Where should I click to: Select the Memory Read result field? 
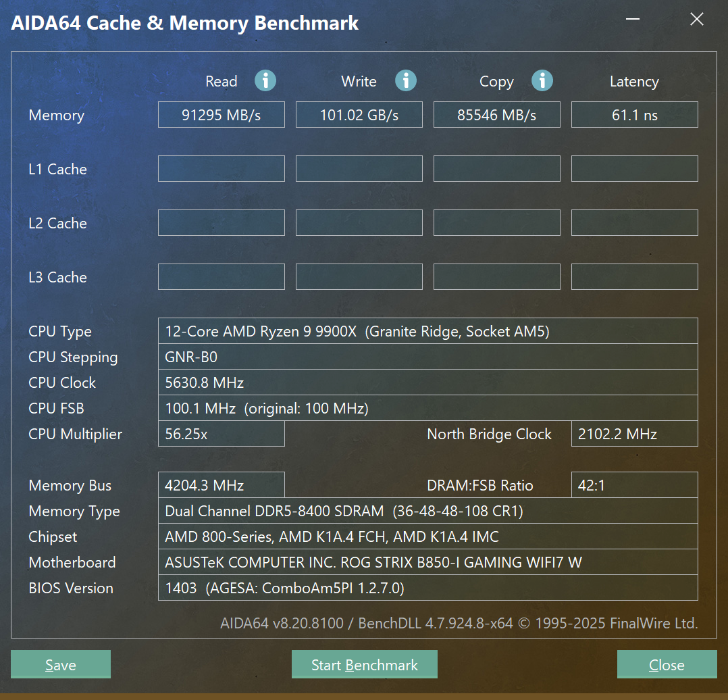tap(221, 115)
